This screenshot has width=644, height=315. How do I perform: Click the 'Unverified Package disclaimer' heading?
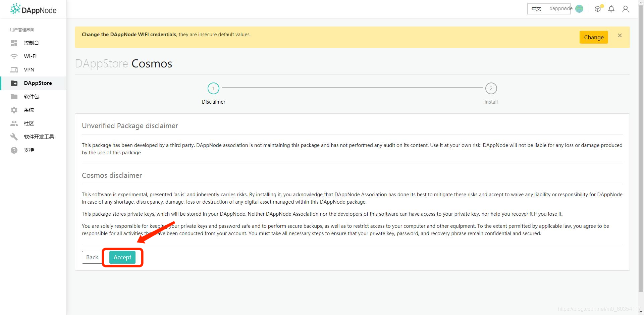coord(130,126)
